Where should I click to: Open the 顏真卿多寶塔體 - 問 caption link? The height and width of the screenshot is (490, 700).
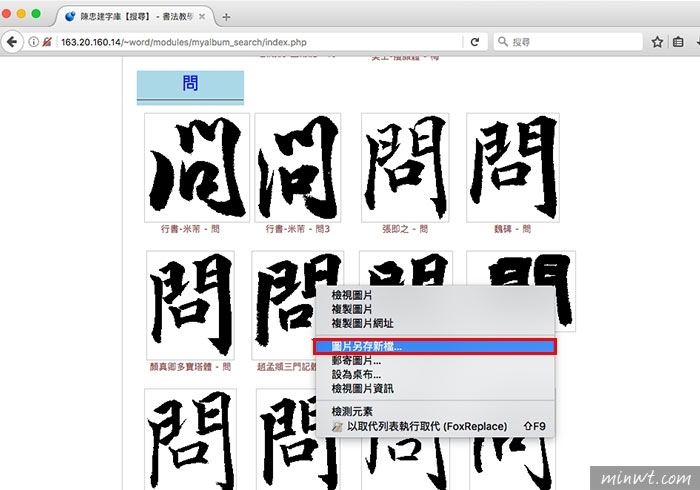[190, 366]
